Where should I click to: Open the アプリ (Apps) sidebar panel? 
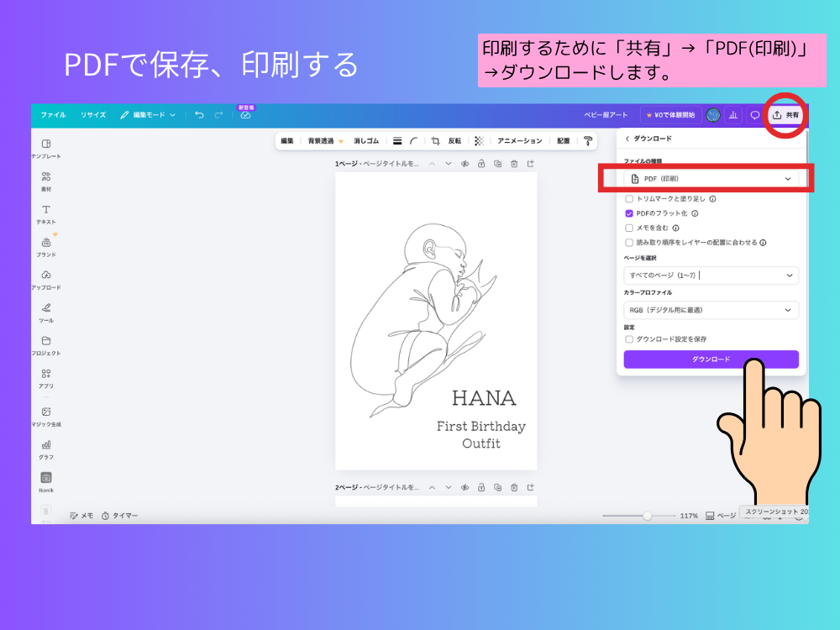point(46,378)
